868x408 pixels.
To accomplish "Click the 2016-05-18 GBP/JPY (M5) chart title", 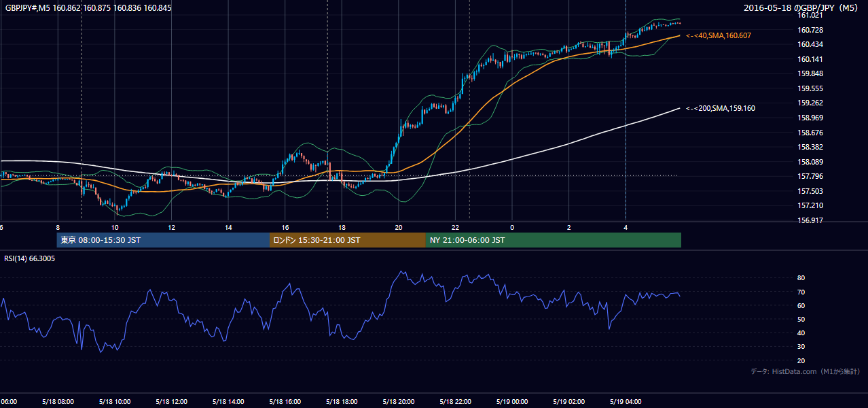I will (x=802, y=7).
